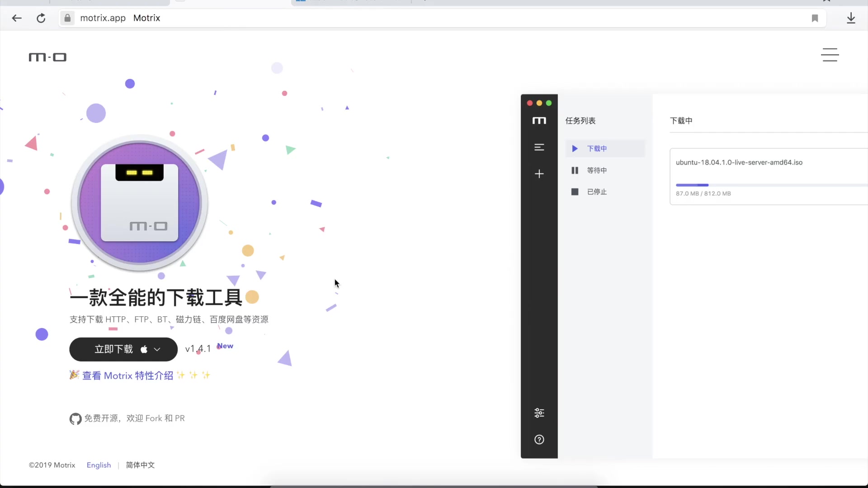Viewport: 868px width, 488px height.
Task: Switch language to 简体中文
Action: coord(140,465)
